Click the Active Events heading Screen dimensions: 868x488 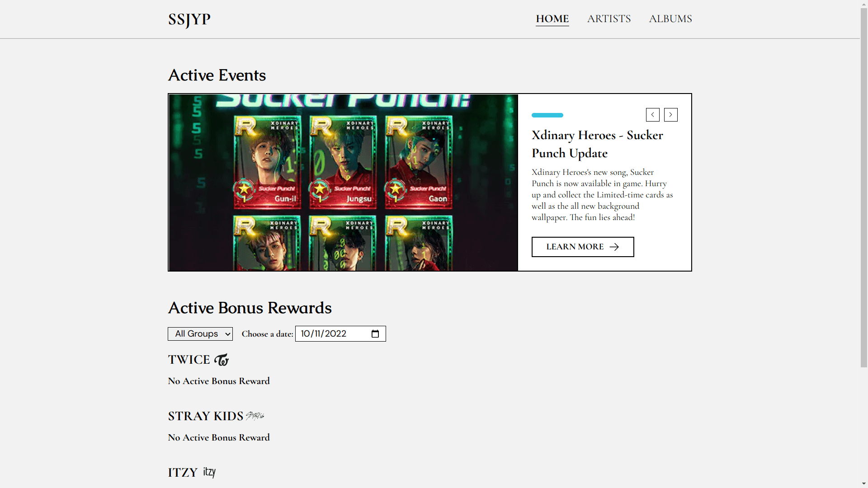pyautogui.click(x=217, y=75)
